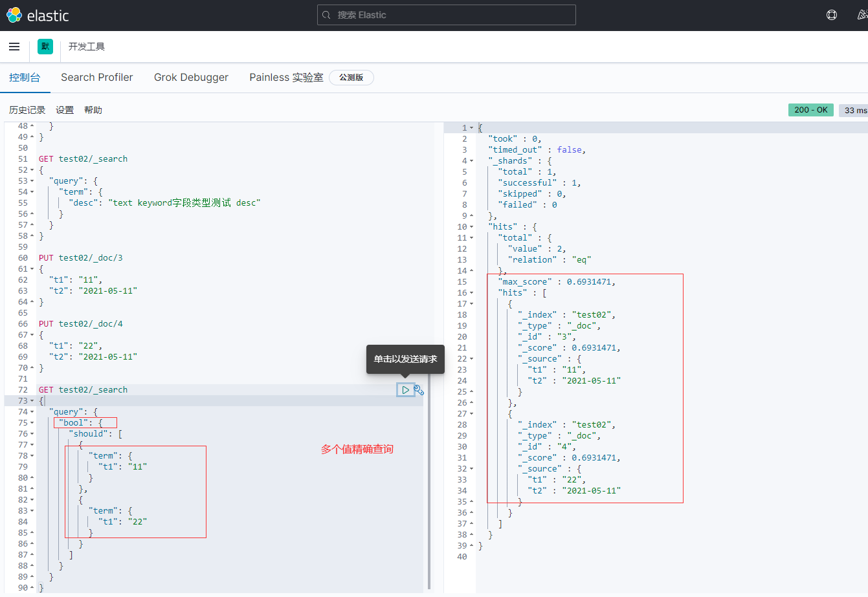This screenshot has width=868, height=597.
Task: Collapse hits array at response line 16
Action: 471,293
